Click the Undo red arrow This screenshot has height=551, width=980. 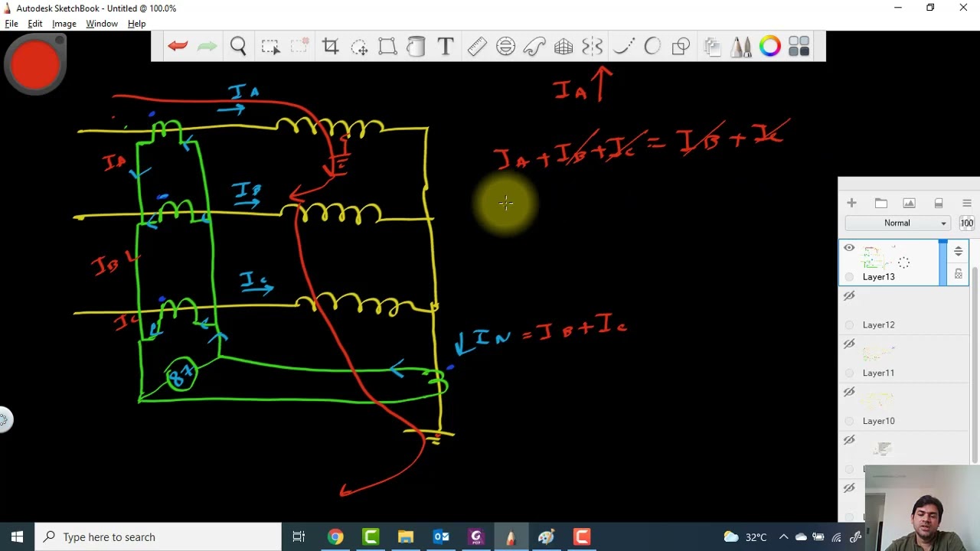coord(178,47)
